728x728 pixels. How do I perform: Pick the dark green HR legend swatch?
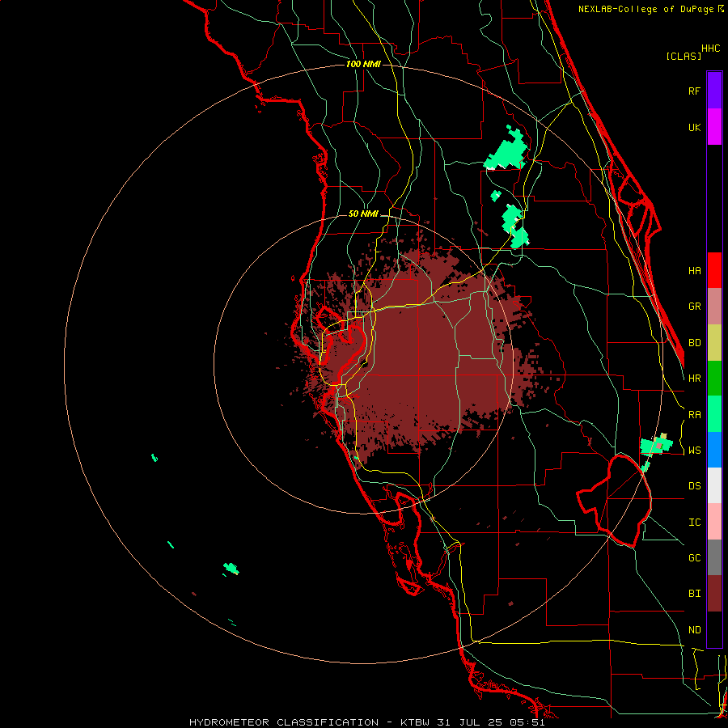[x=714, y=379]
